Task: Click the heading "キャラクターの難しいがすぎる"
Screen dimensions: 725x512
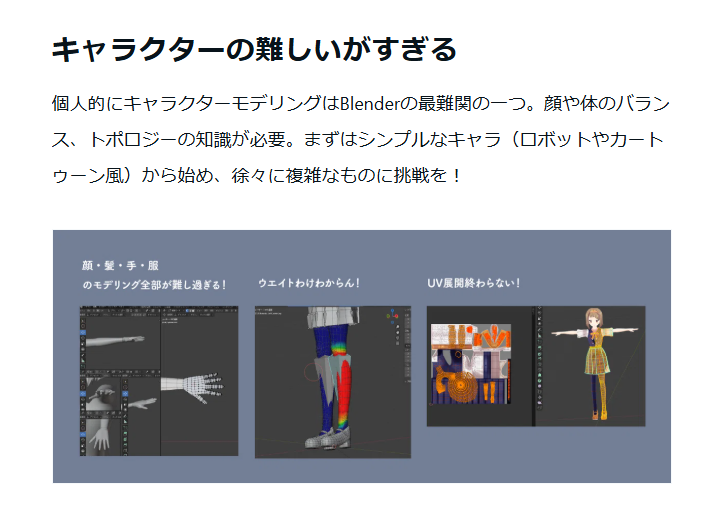Action: pos(254,49)
